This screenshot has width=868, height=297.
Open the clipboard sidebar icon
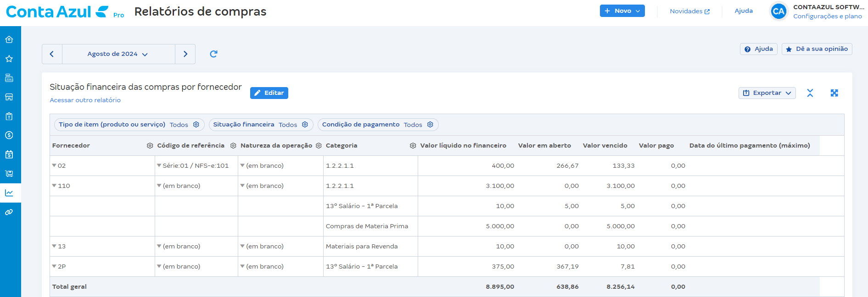pos(9,116)
